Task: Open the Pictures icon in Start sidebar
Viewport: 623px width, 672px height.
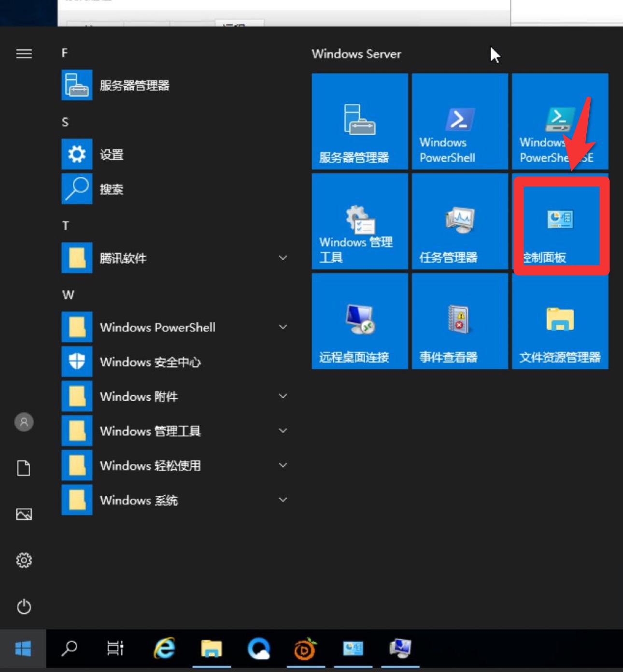Action: click(24, 514)
